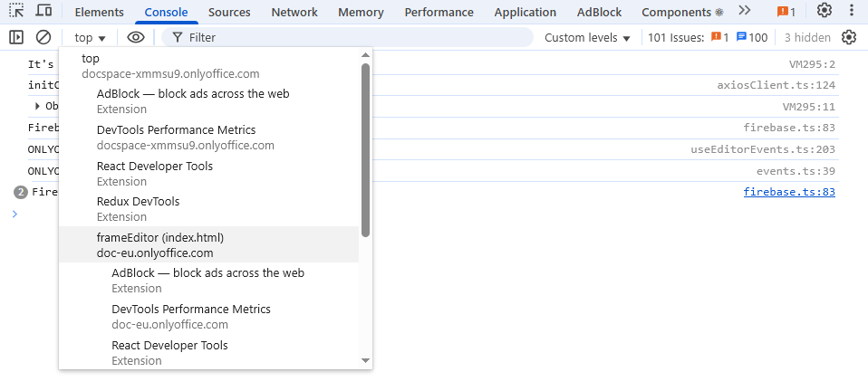Show more tabs with double chevron

pyautogui.click(x=745, y=11)
